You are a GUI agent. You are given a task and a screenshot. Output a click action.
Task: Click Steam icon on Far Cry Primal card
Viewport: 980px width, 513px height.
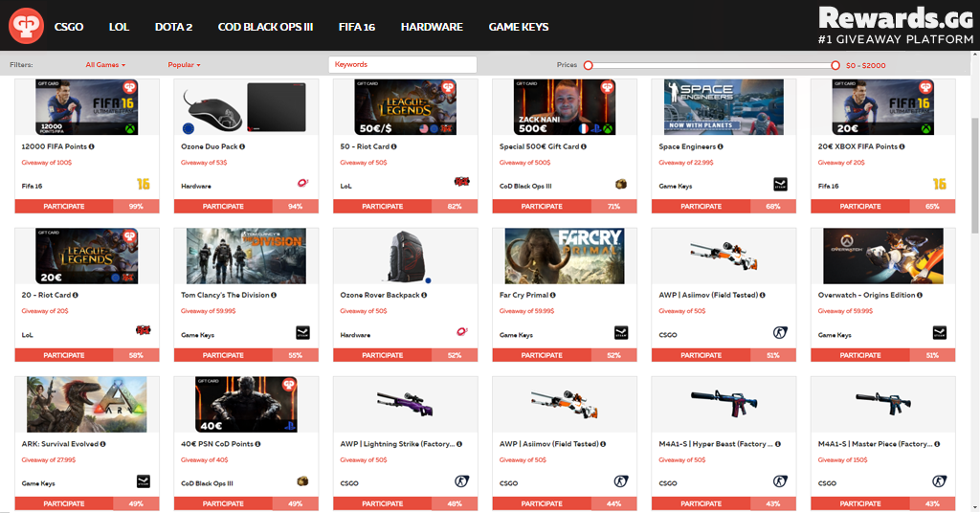click(620, 333)
